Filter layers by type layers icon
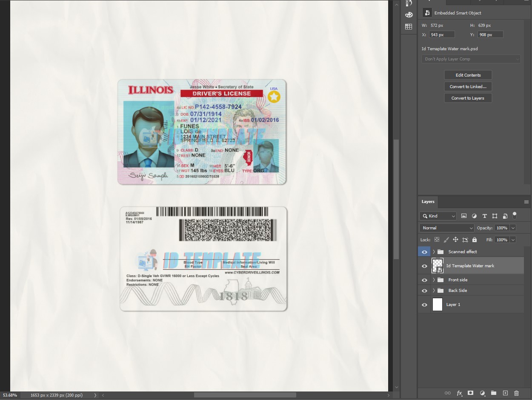This screenshot has height=400, width=532. 484,216
